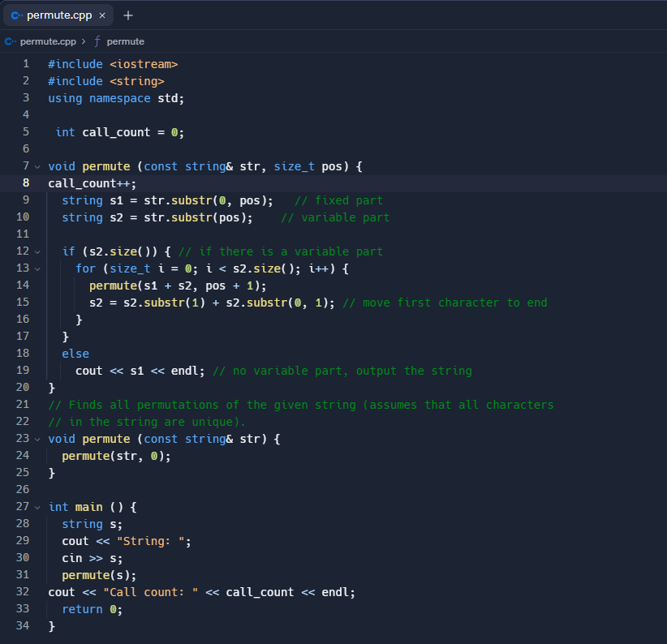Click on '#include <iostream>' line
The height and width of the screenshot is (644, 667).
pos(113,64)
